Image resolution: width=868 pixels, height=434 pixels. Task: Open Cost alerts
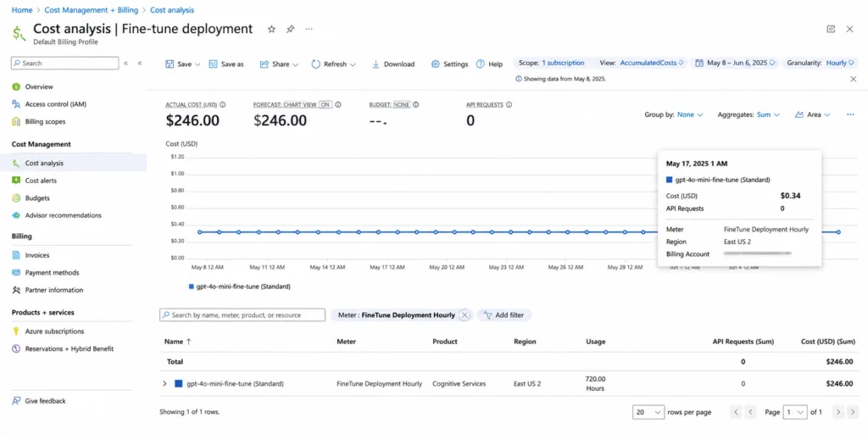(x=41, y=181)
